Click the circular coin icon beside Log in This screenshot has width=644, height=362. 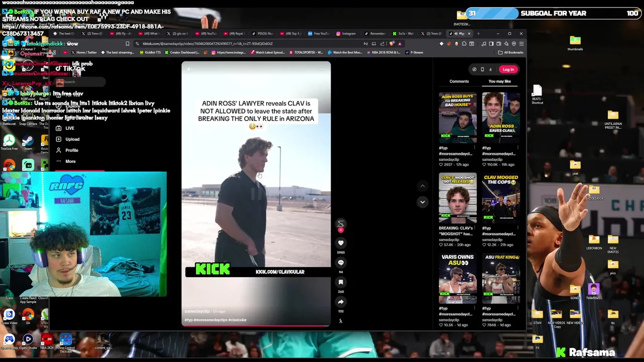coord(474,69)
